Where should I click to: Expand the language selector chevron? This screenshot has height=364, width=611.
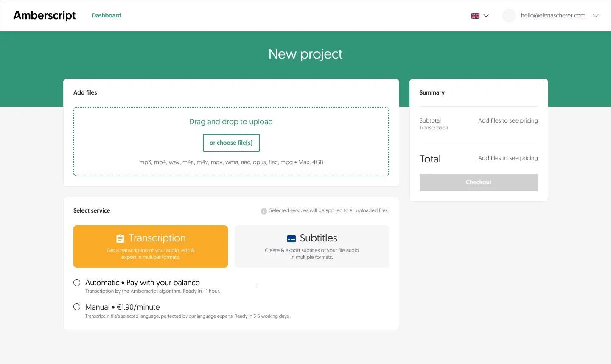tap(486, 16)
